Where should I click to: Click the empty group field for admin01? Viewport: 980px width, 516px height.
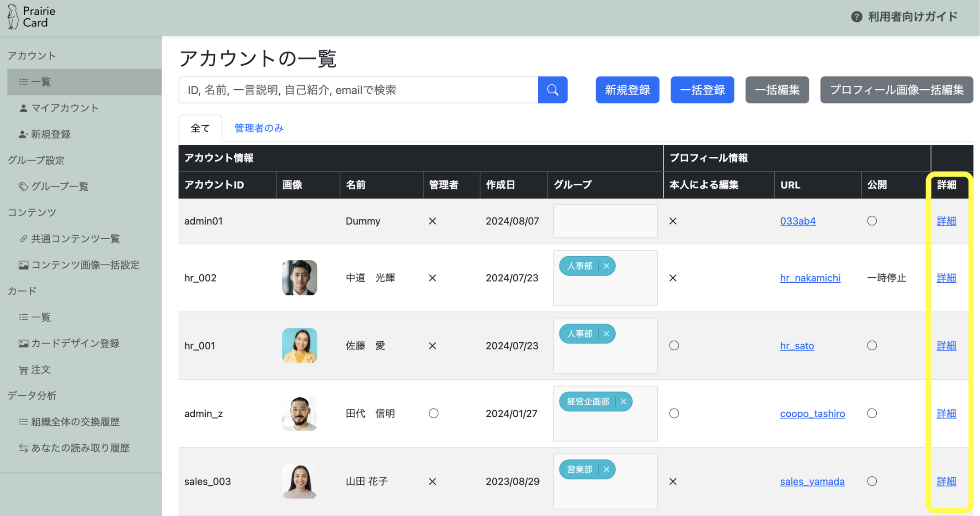[x=605, y=221]
